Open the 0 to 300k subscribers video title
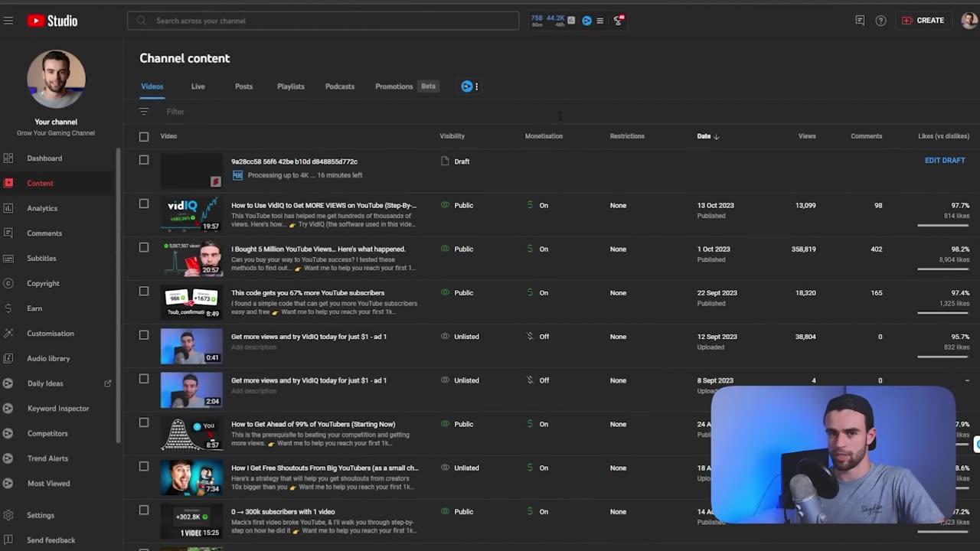 coord(283,512)
